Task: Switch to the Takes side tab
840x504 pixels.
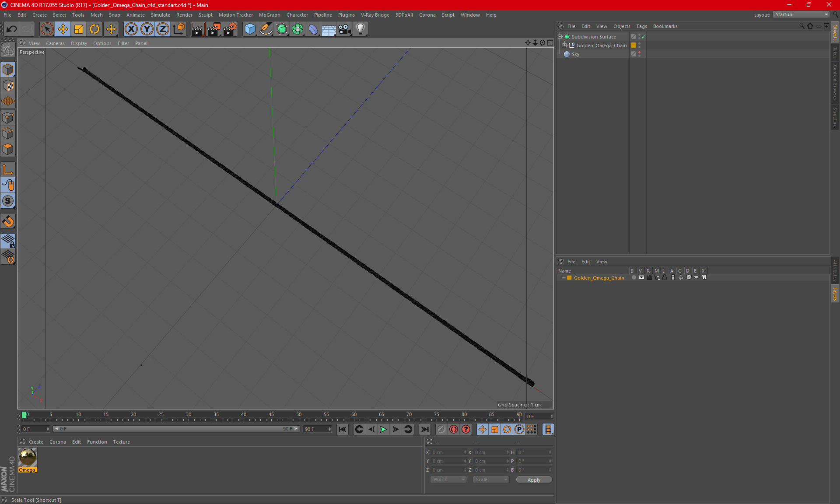Action: (x=835, y=52)
